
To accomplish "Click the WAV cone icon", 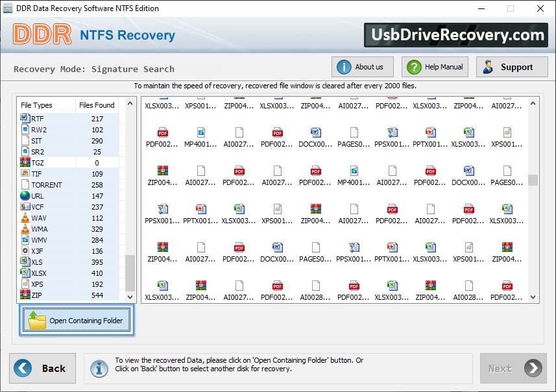I will 25,217.
